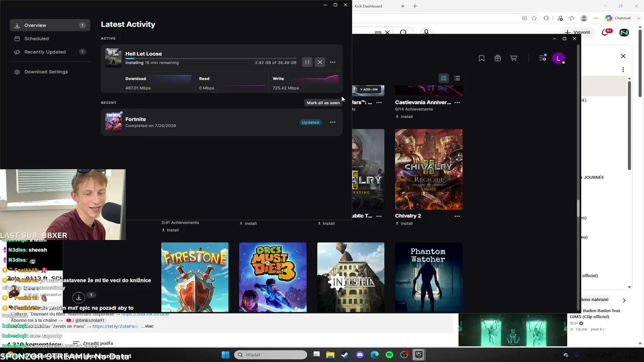Open more options for Fortnite entry
The width and height of the screenshot is (644, 362).
coord(333,122)
